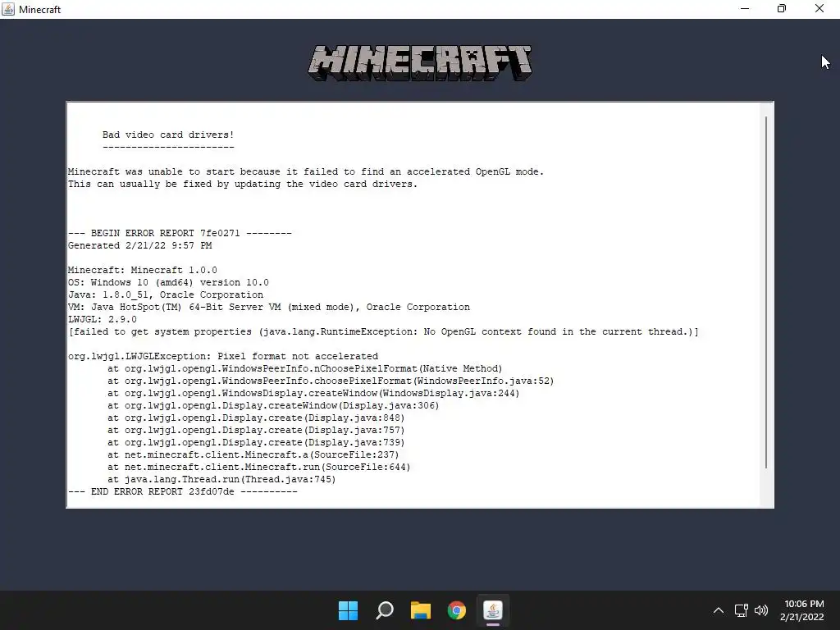Click 'Display.java:757' stack line

[x=256, y=430]
